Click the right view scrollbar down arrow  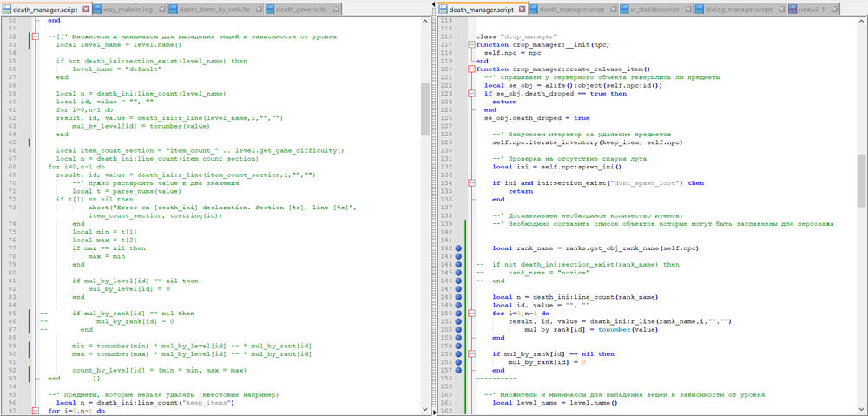[861, 411]
